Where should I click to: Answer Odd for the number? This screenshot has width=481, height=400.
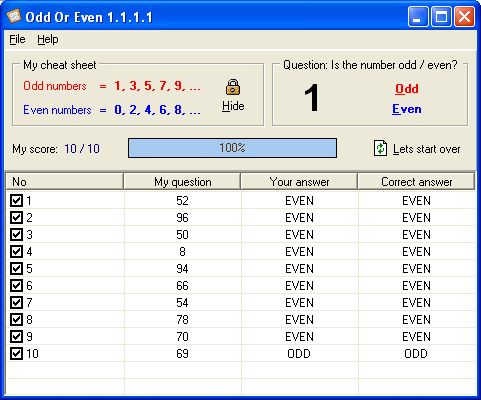(x=407, y=89)
